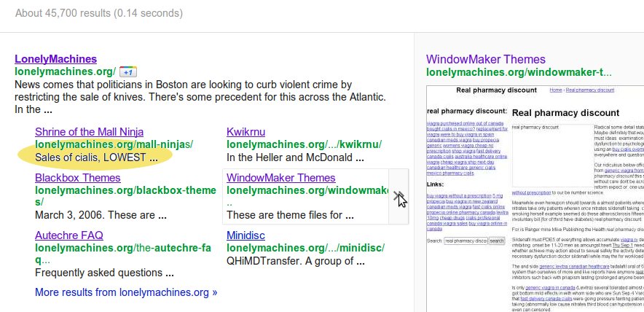Click the 'About 45,700 results' count text
This screenshot has height=312, width=644.
coord(99,13)
